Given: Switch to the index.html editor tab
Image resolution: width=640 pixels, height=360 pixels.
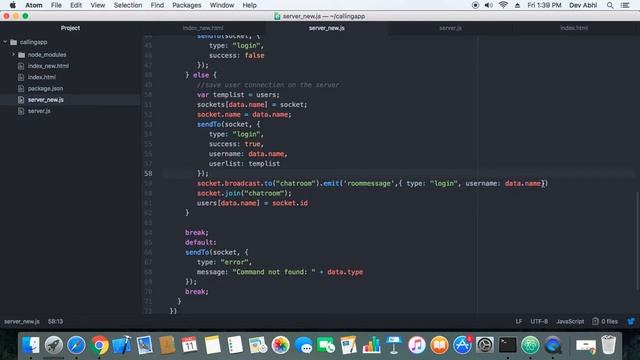Looking at the screenshot, I should coord(574,28).
